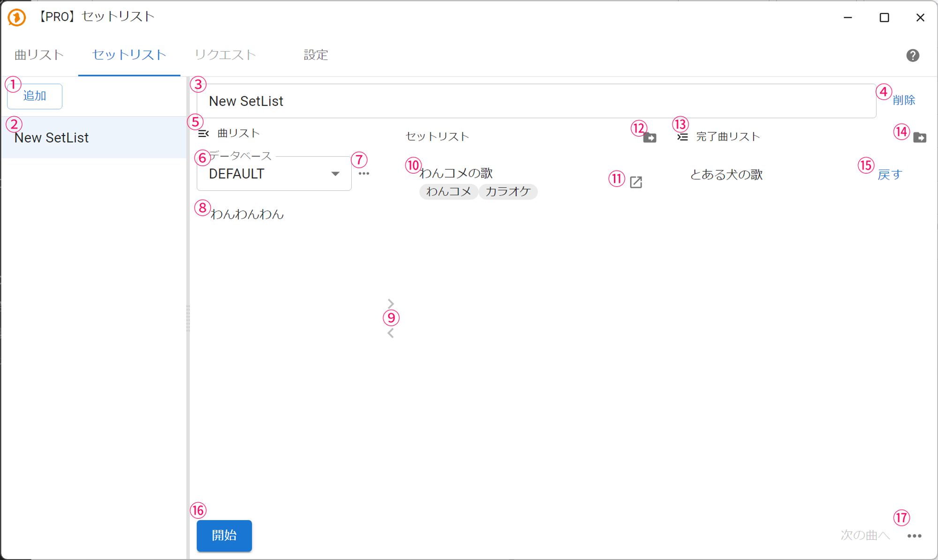Open database options three-dot menu

pos(364,174)
